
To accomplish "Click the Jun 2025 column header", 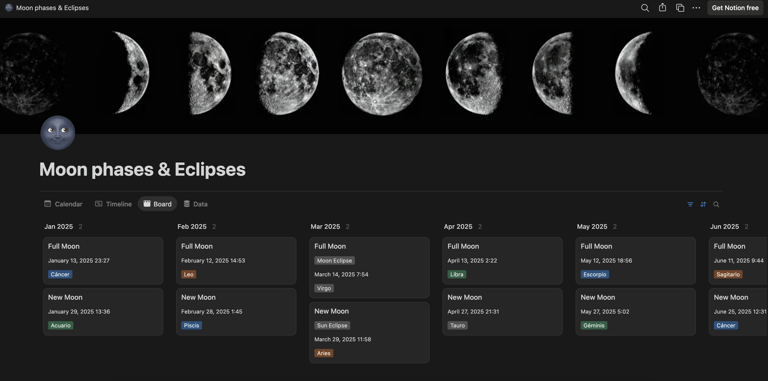I will [724, 227].
